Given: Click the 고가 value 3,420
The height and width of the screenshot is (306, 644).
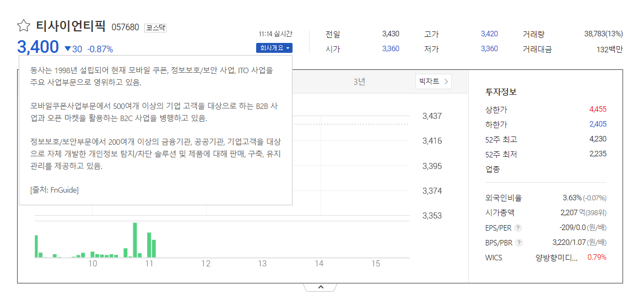Looking at the screenshot, I should pos(489,34).
